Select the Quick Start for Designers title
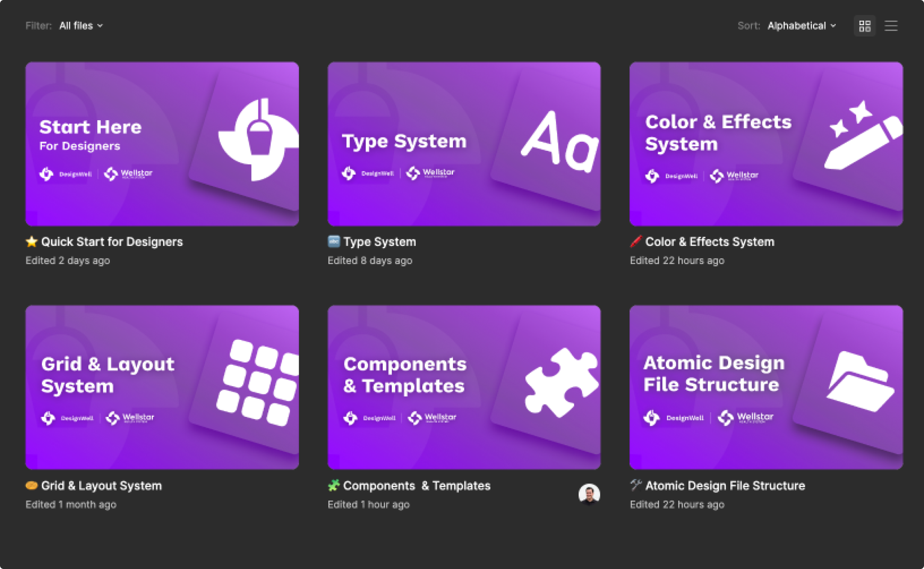Viewport: 924px width, 569px height. 112,242
